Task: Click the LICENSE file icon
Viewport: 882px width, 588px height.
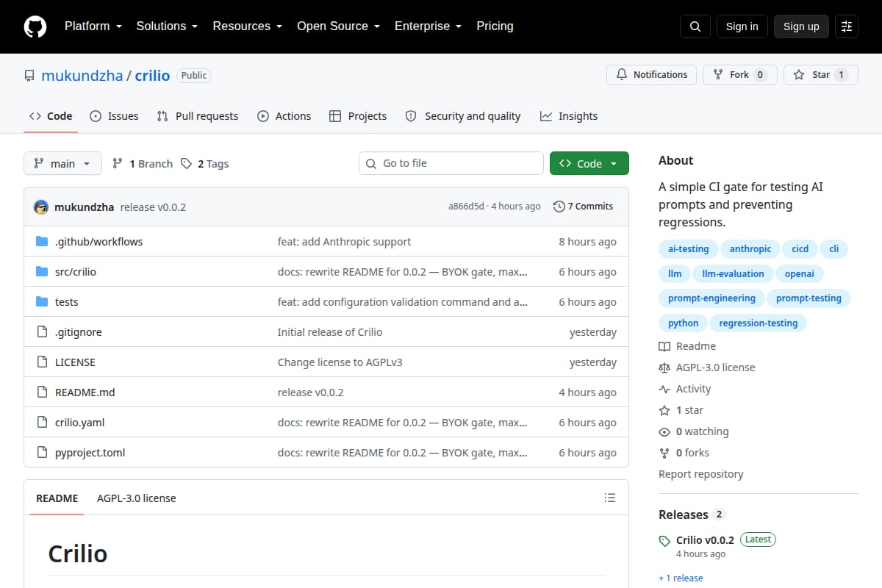Action: coord(42,362)
